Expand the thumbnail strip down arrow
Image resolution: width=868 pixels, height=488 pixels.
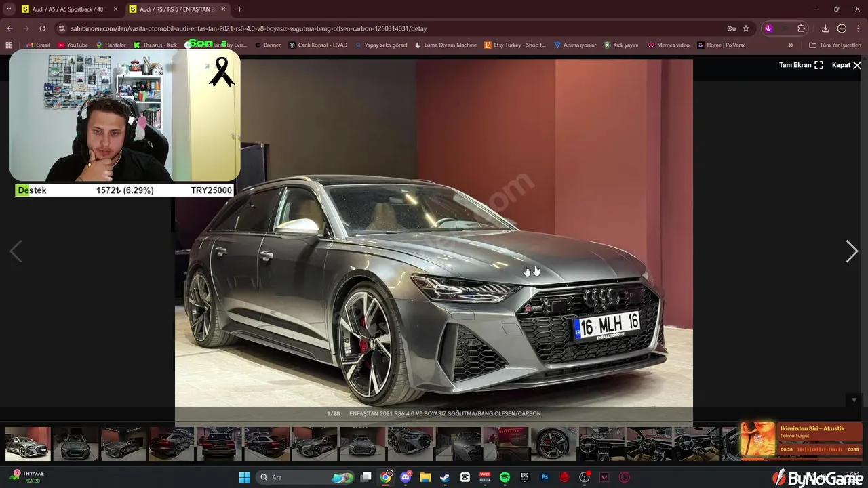(x=854, y=400)
